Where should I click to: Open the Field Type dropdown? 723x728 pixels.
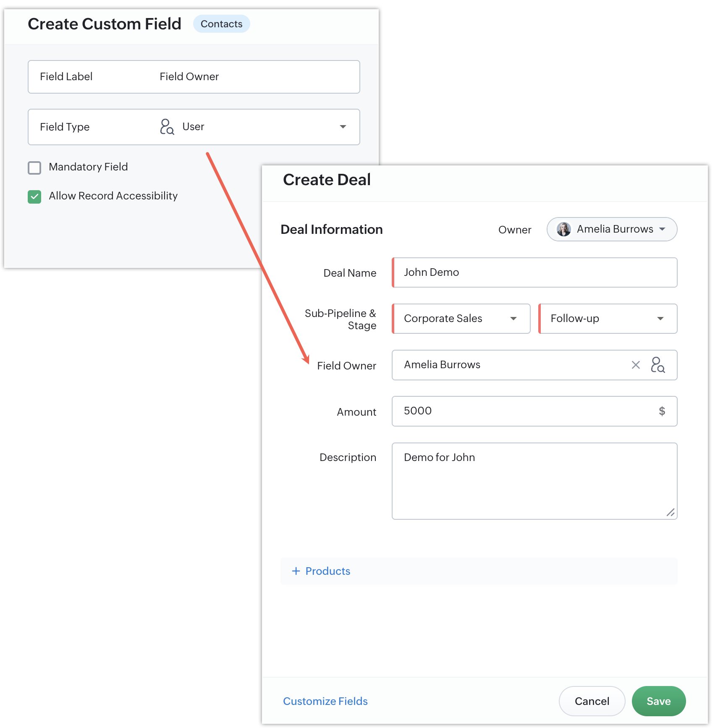pyautogui.click(x=194, y=127)
